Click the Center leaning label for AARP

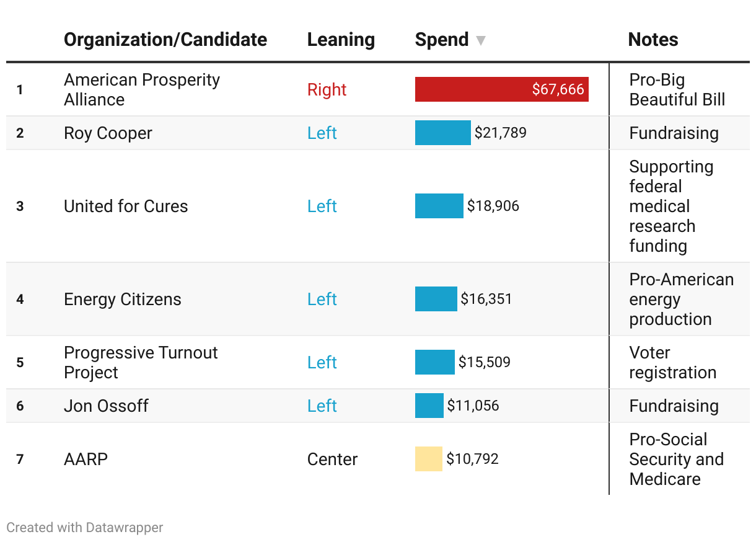tap(332, 459)
